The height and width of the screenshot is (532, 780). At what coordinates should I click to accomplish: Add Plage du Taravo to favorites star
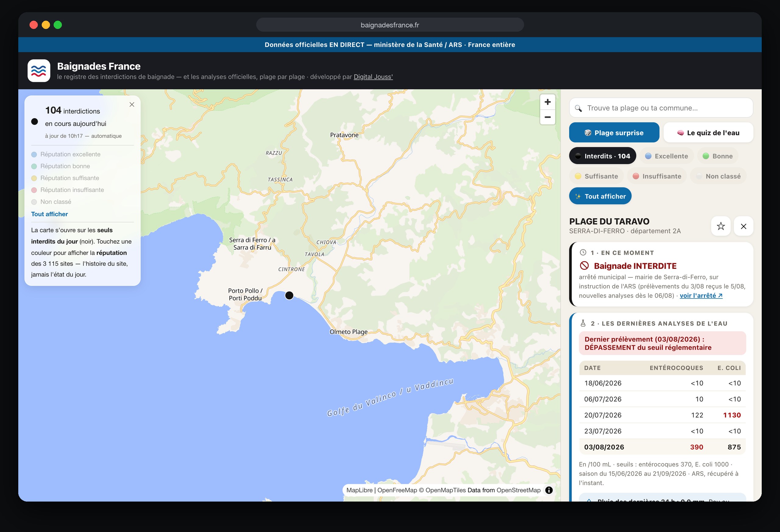tap(721, 226)
